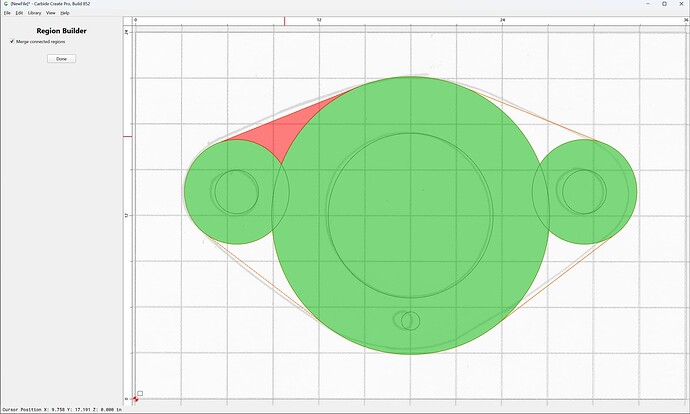690x414 pixels.
Task: Click the 12 label on the top ruler
Action: (x=319, y=20)
